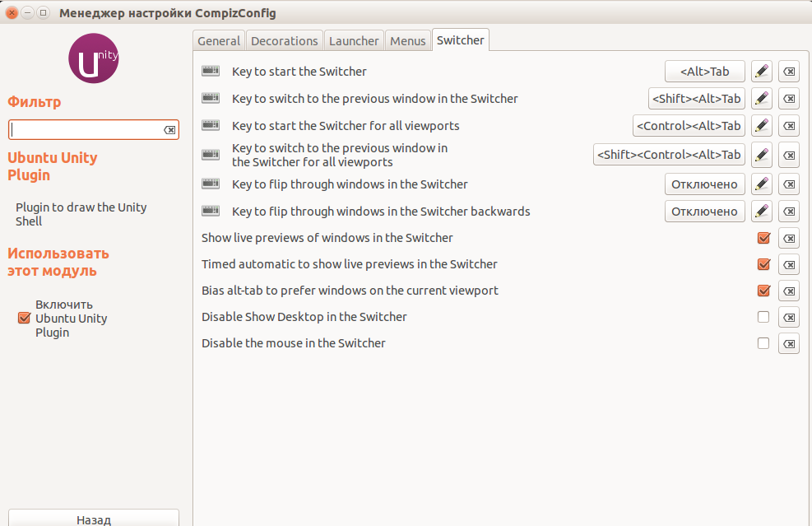
Task: Toggle 'Bias alt-tab to prefer windows' checkbox
Action: (x=763, y=291)
